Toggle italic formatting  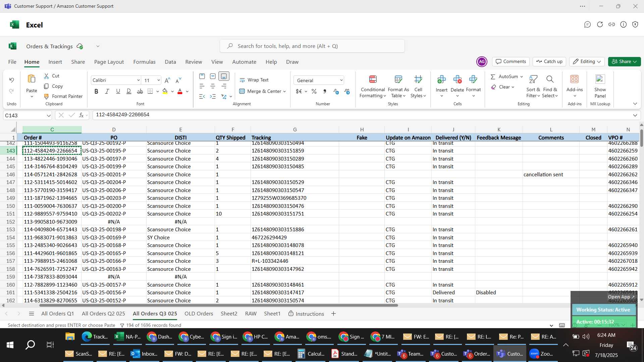107,91
